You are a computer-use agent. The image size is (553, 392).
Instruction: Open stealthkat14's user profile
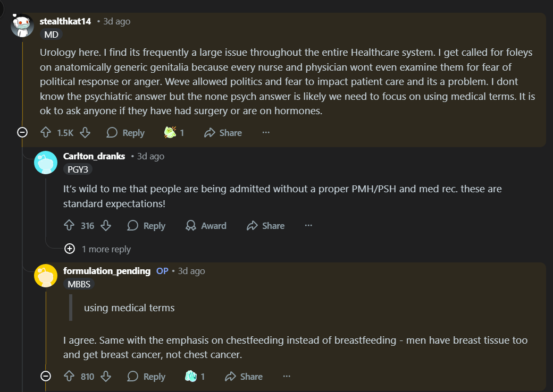65,21
